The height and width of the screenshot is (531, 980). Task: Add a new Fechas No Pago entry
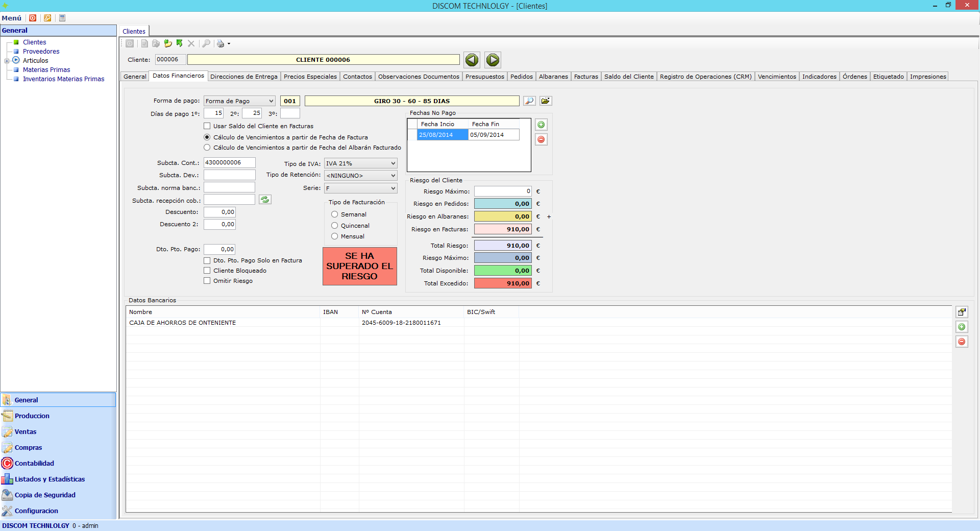point(541,125)
